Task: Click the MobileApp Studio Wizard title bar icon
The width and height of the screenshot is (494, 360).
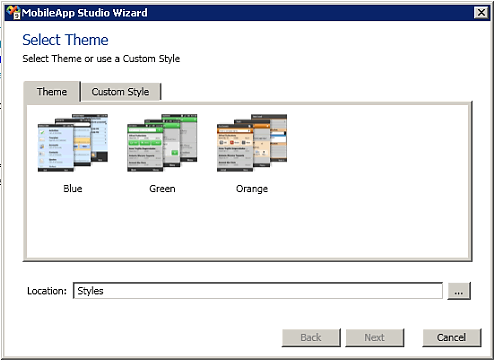Action: (13, 12)
